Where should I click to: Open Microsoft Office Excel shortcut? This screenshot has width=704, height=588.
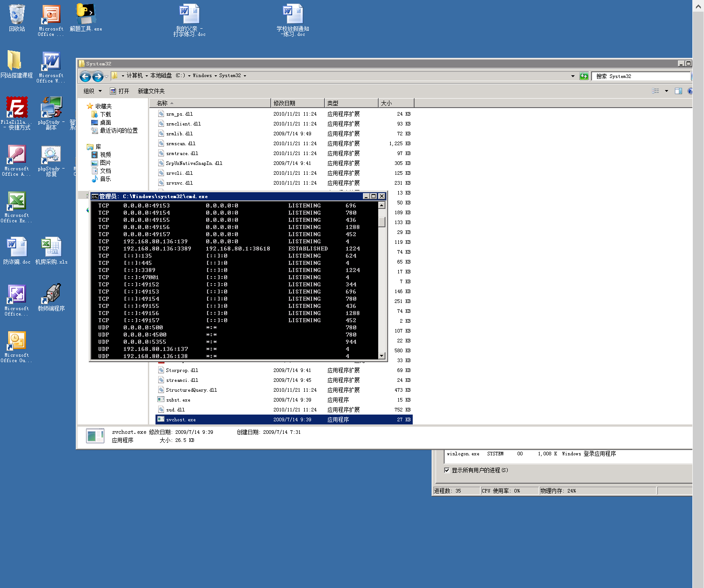point(17,207)
